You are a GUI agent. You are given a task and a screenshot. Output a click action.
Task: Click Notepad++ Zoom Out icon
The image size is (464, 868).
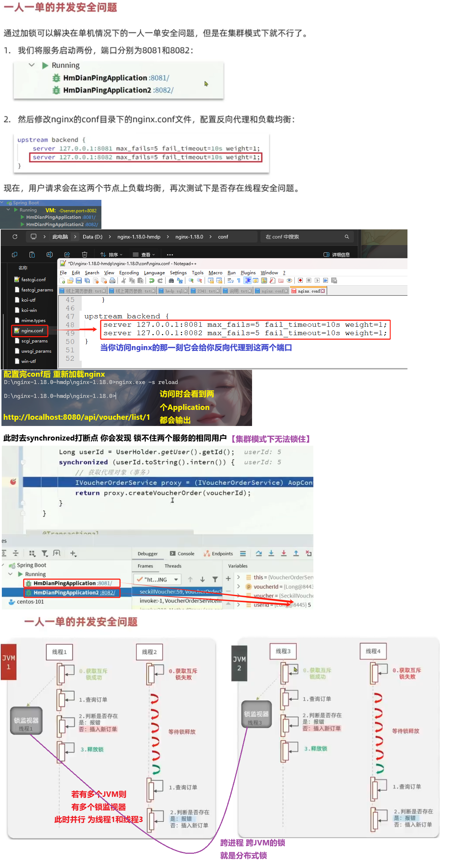[200, 280]
